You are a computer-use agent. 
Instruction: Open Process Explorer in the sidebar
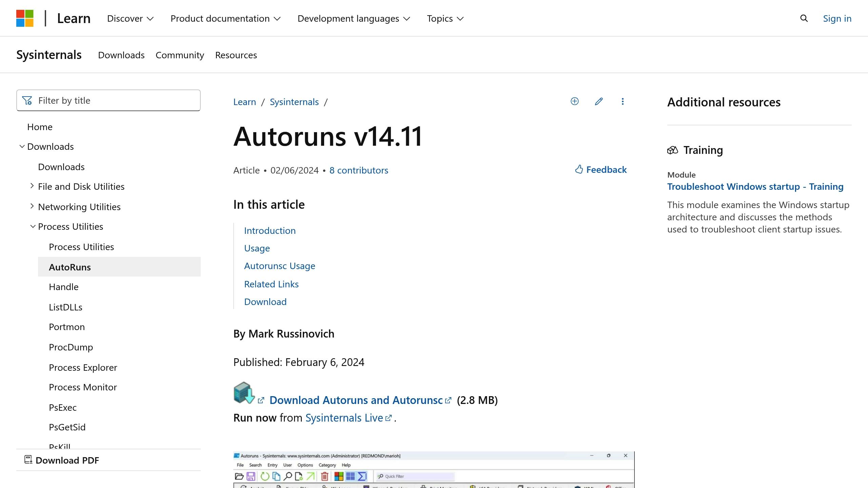83,367
